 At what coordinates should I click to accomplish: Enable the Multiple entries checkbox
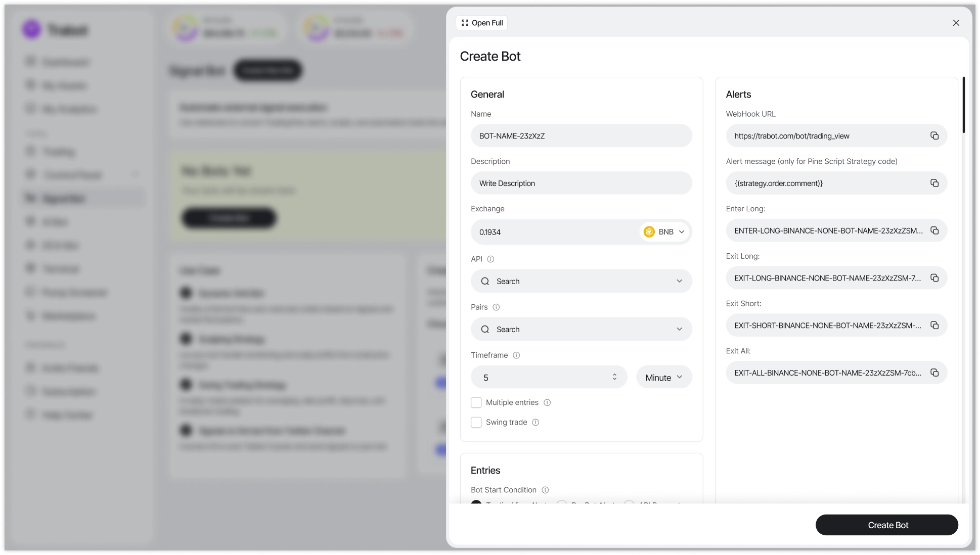pos(476,402)
